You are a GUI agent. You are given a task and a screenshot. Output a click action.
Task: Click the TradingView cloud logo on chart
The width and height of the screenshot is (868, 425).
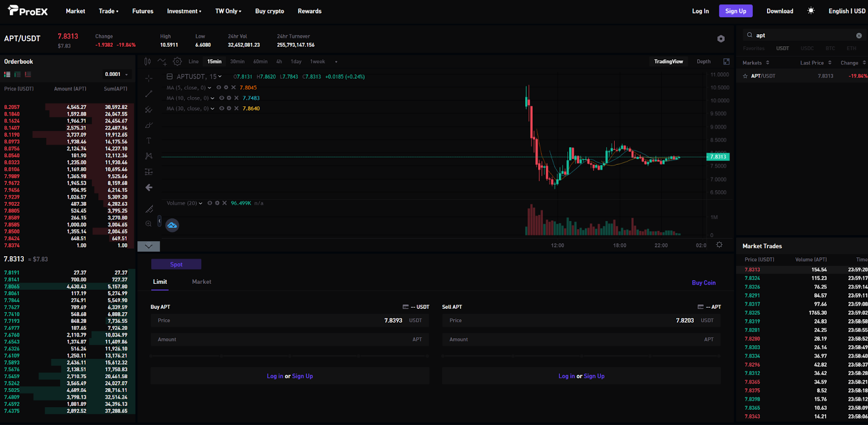[x=172, y=225]
